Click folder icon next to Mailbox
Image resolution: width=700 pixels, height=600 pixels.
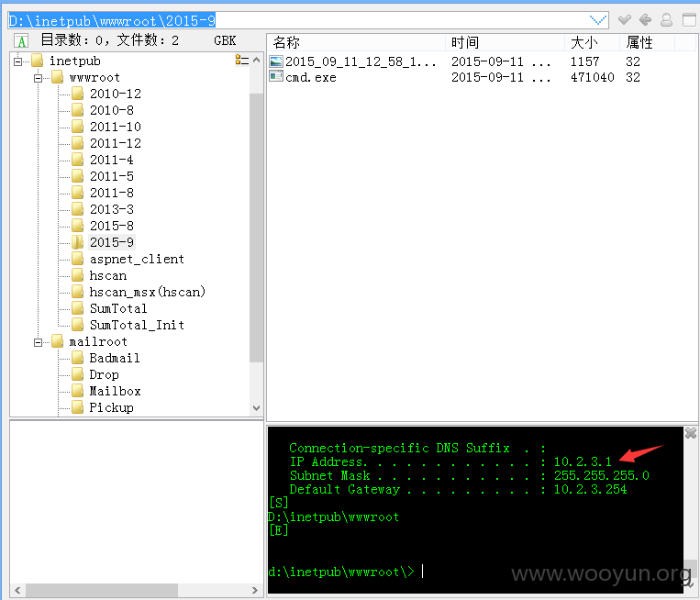[x=78, y=391]
